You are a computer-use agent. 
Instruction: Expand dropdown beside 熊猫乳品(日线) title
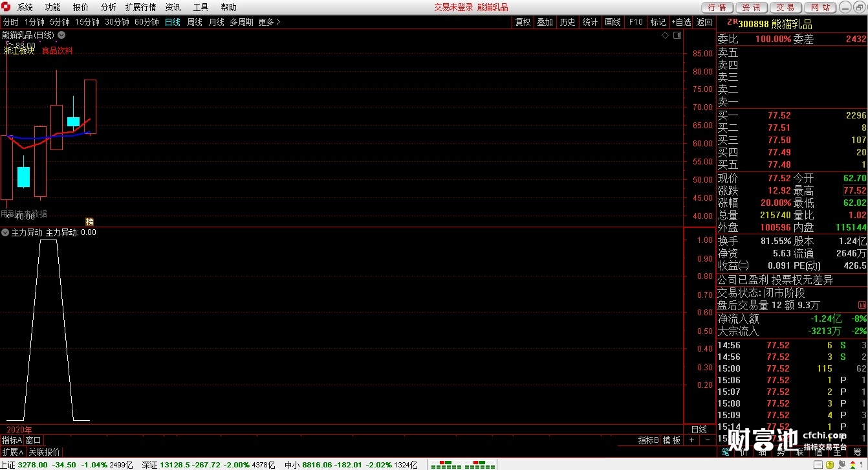pos(61,35)
